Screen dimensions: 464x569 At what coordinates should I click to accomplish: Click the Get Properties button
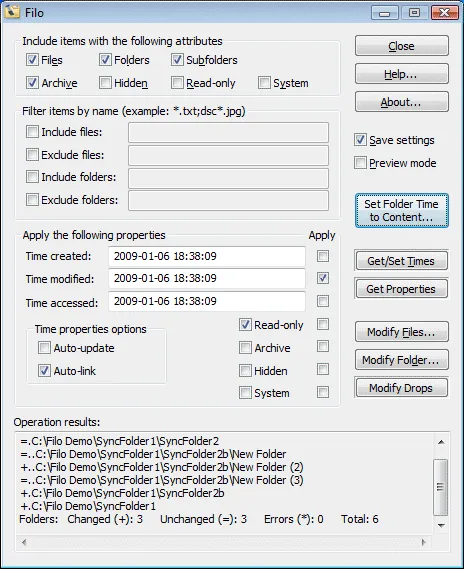[402, 289]
